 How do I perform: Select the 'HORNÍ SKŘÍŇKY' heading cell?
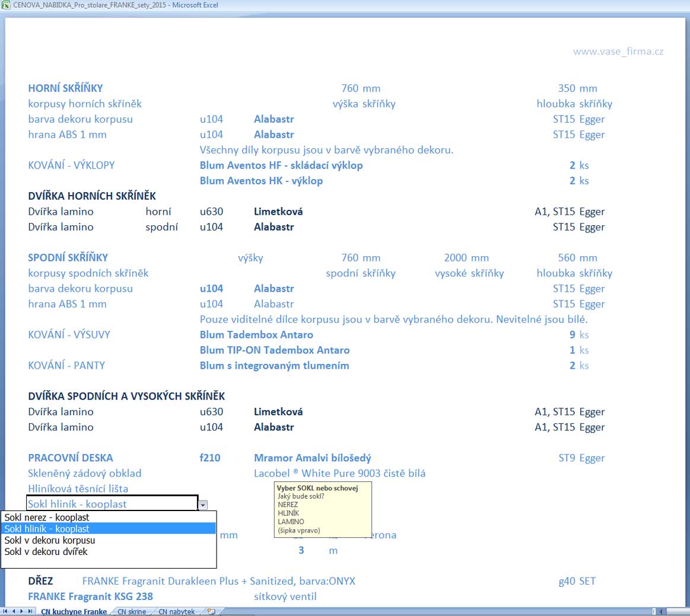(66, 88)
